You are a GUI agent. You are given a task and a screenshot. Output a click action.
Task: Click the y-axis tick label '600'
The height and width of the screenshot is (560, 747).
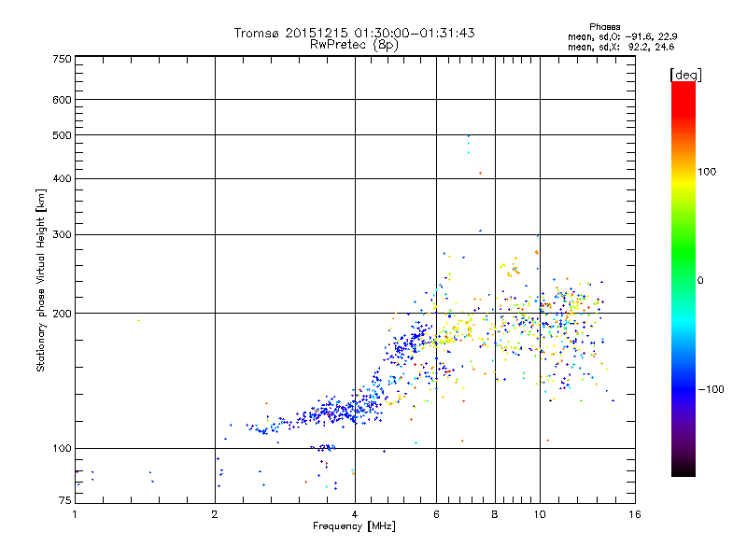click(63, 100)
